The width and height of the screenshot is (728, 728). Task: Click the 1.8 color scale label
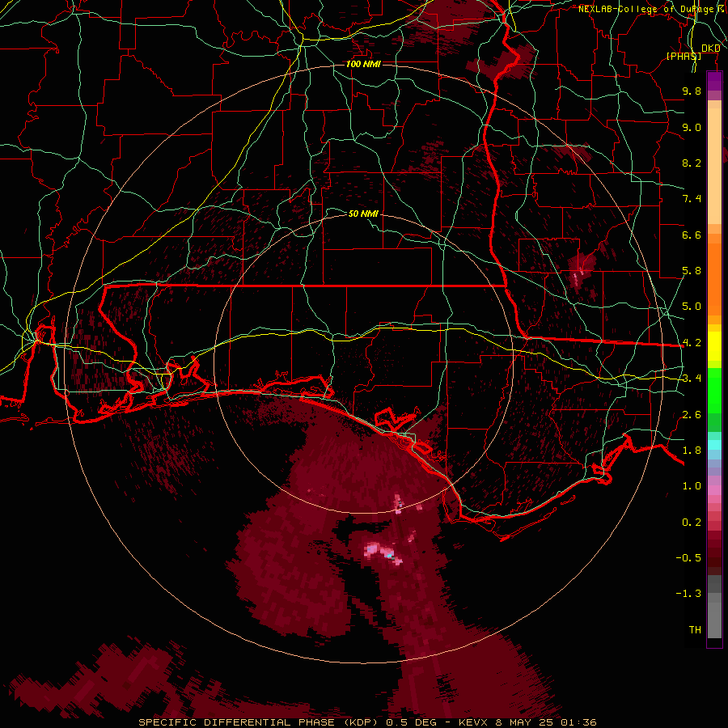point(692,451)
